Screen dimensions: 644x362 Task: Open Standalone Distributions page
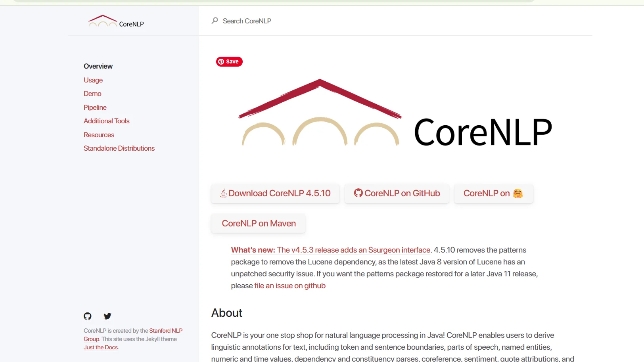[119, 148]
